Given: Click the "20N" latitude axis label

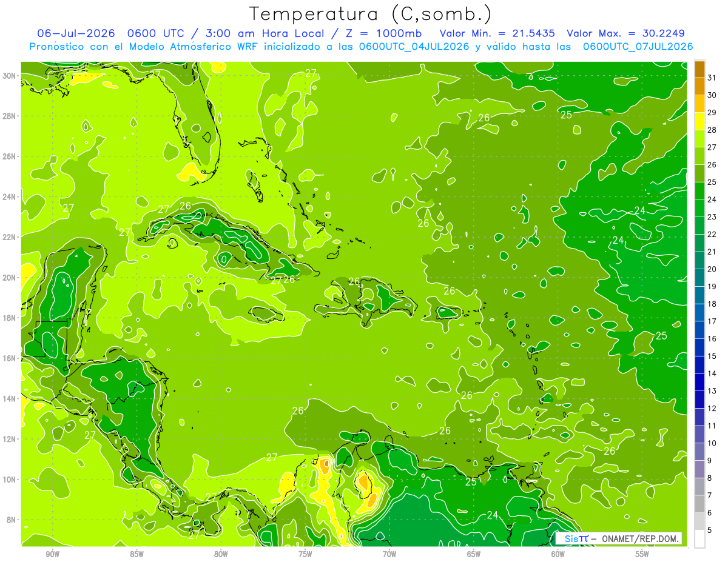Looking at the screenshot, I should 10,278.
